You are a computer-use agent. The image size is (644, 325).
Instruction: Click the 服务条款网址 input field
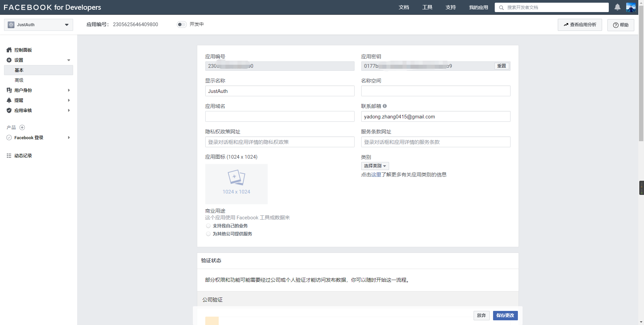[x=436, y=142]
